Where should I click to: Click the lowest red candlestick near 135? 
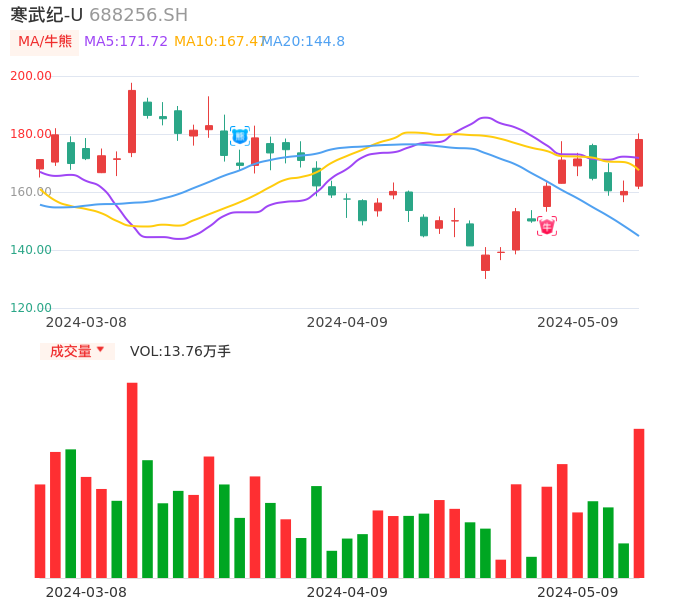(486, 263)
